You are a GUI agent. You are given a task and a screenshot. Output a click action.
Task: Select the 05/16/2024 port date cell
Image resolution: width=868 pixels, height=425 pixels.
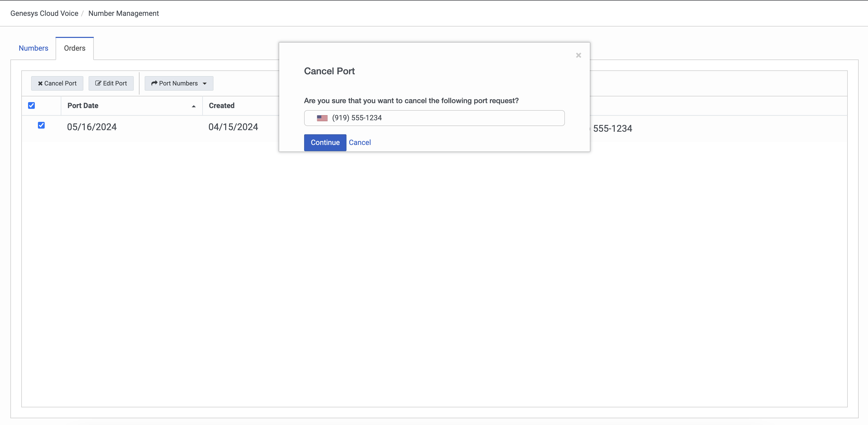pyautogui.click(x=92, y=127)
